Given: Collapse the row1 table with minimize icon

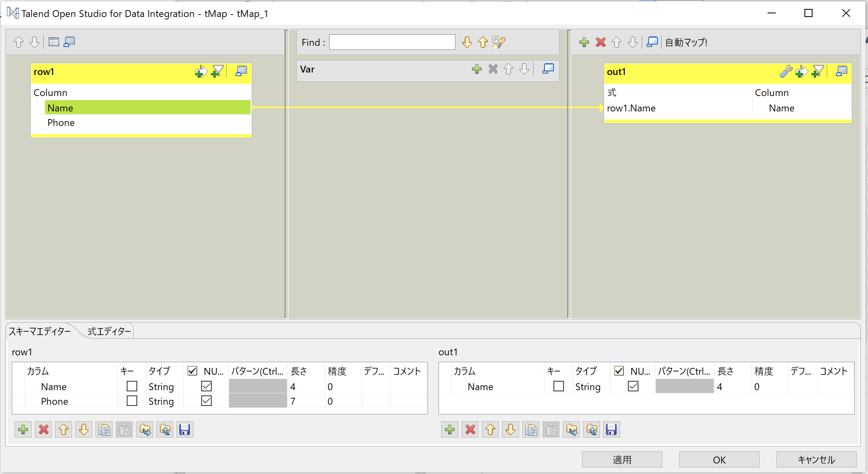Looking at the screenshot, I should [241, 71].
